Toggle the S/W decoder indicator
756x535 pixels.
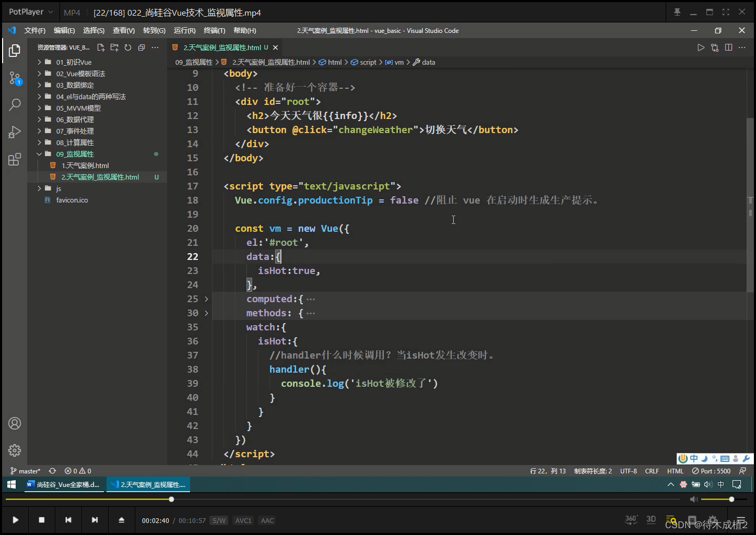coord(219,520)
